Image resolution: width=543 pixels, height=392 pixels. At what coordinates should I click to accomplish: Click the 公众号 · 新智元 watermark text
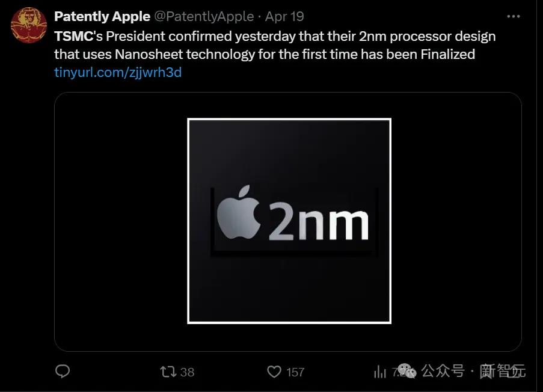[x=473, y=371]
